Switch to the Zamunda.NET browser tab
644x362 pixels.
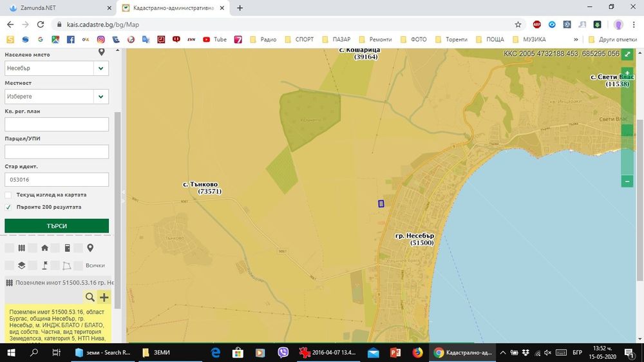click(x=46, y=8)
